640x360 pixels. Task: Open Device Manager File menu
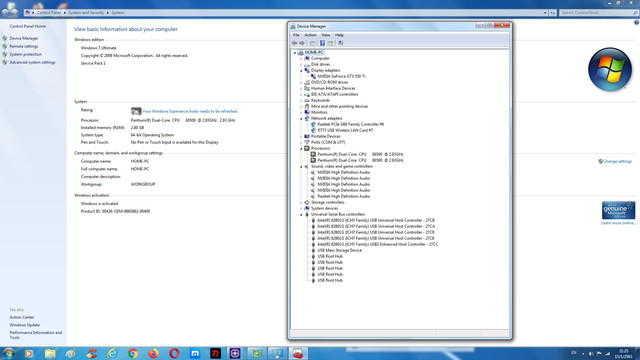coord(296,35)
